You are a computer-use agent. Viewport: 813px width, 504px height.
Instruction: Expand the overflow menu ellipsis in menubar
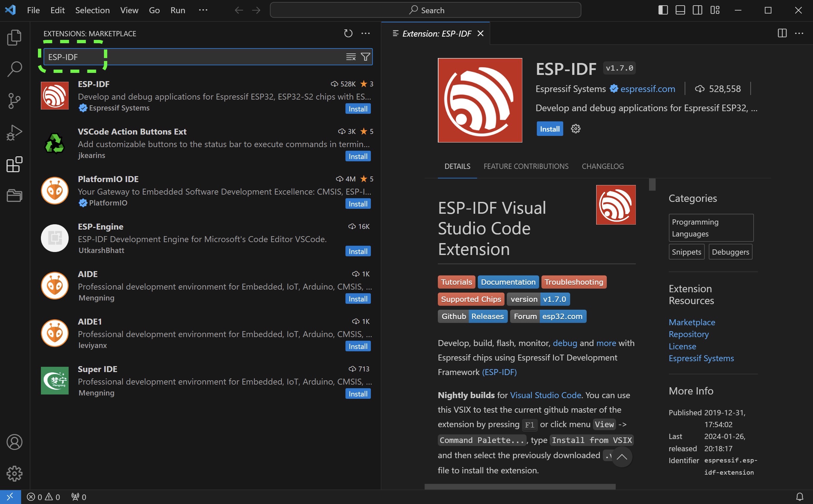pos(203,10)
